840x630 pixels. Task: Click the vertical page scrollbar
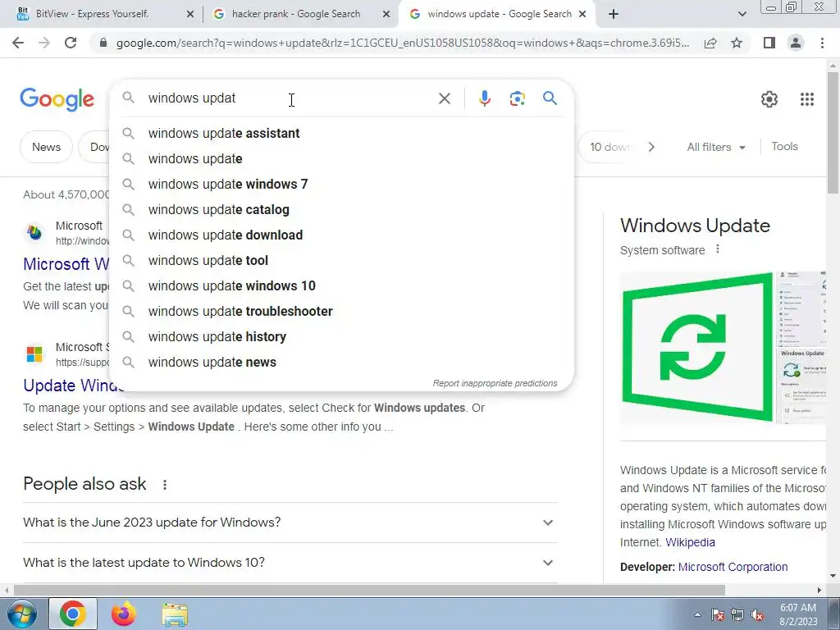tap(833, 132)
